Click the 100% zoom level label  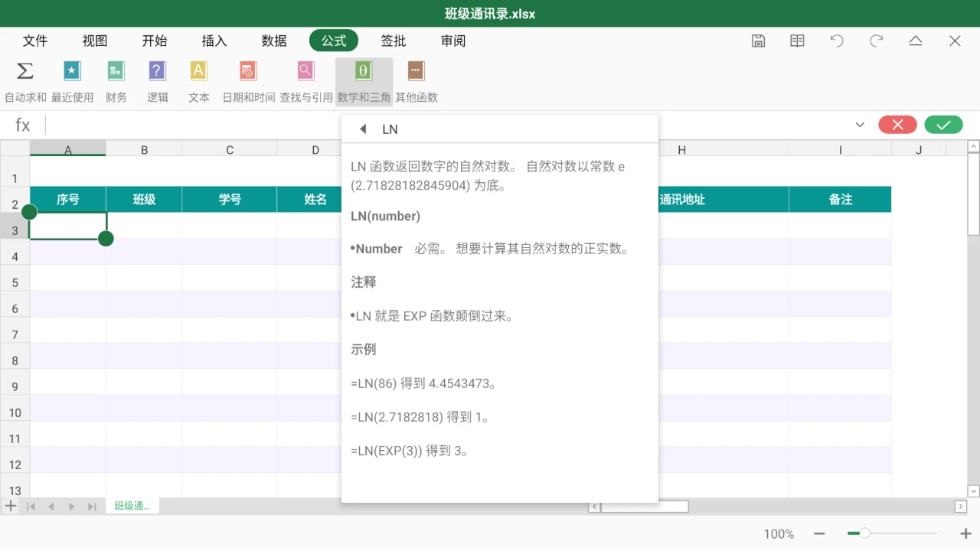779,534
